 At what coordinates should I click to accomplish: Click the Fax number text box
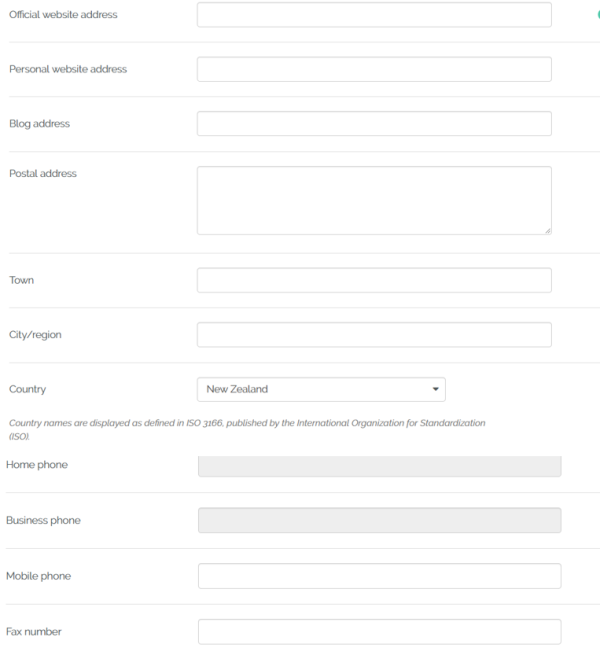pyautogui.click(x=379, y=632)
